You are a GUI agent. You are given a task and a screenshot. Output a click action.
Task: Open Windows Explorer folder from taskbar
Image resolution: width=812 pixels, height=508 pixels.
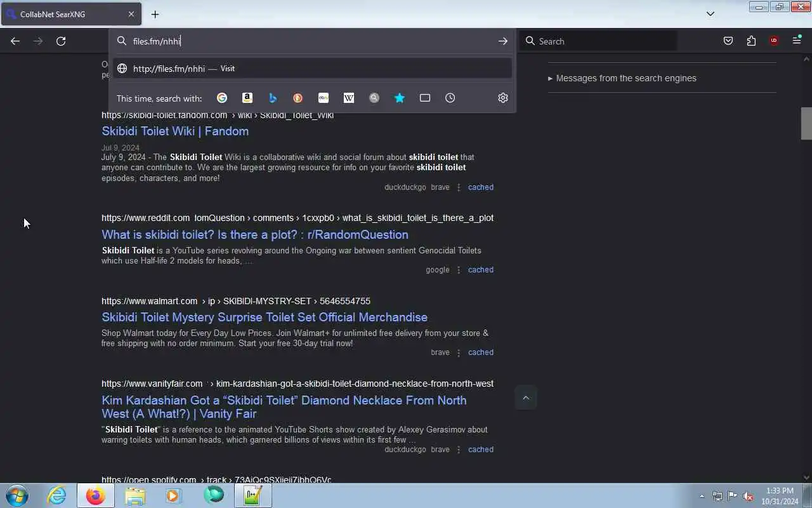(x=135, y=495)
